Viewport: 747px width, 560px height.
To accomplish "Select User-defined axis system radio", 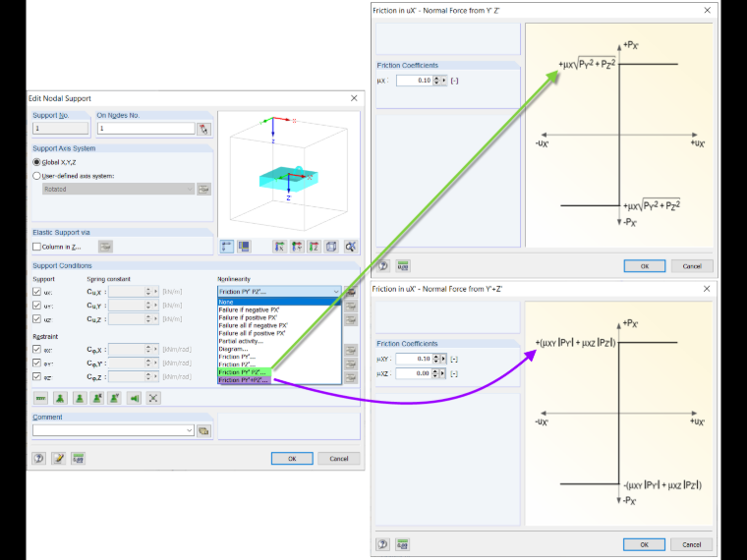I will click(36, 176).
